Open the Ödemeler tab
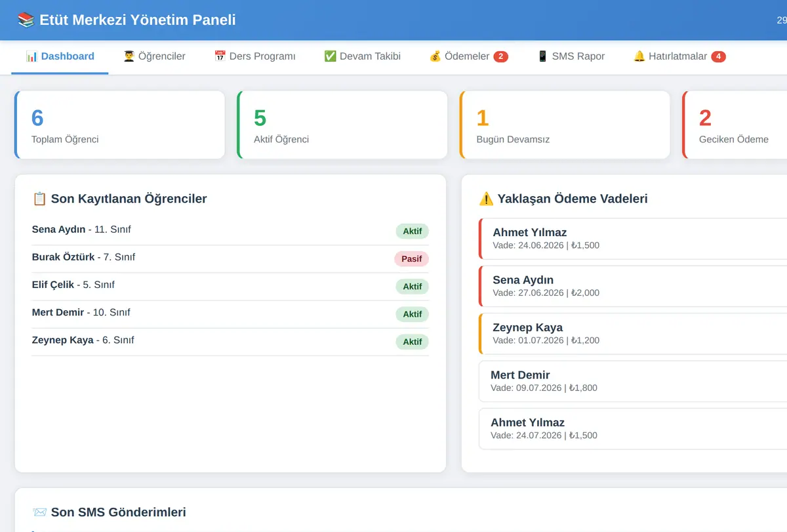The image size is (787, 532). tap(468, 56)
